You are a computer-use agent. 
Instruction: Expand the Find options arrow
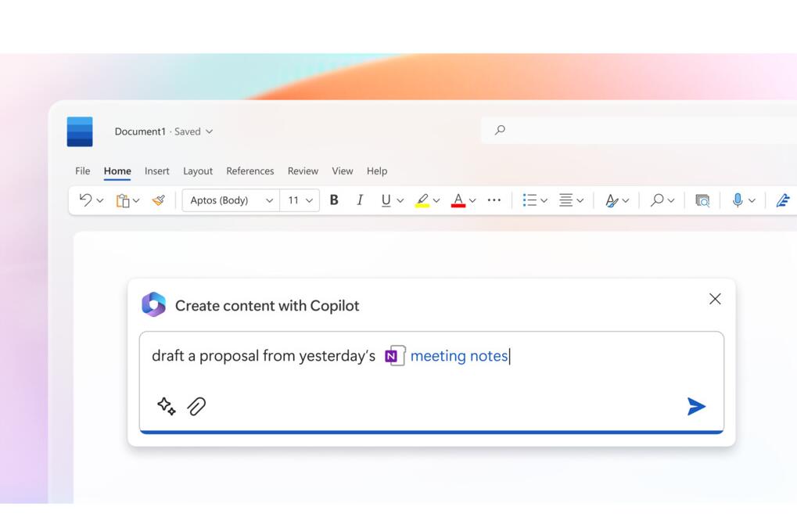point(671,200)
